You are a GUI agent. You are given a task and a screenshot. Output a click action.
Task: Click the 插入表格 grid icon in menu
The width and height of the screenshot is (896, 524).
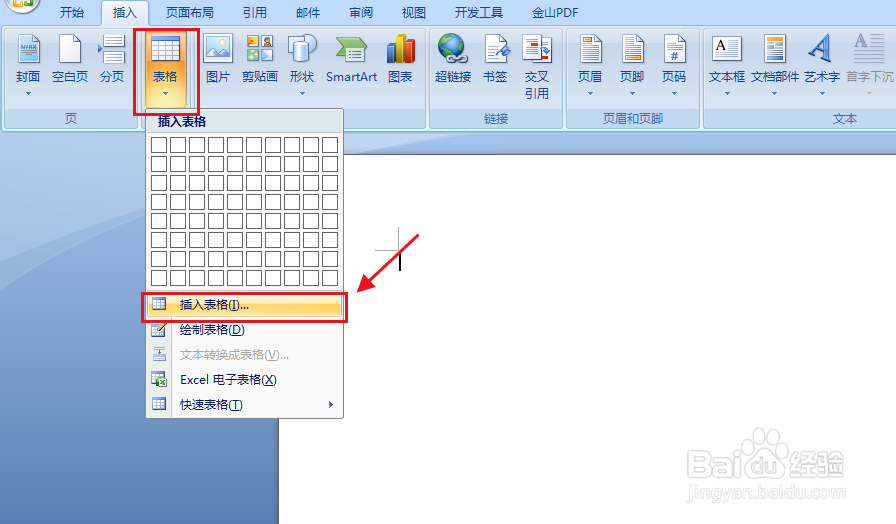(x=159, y=305)
